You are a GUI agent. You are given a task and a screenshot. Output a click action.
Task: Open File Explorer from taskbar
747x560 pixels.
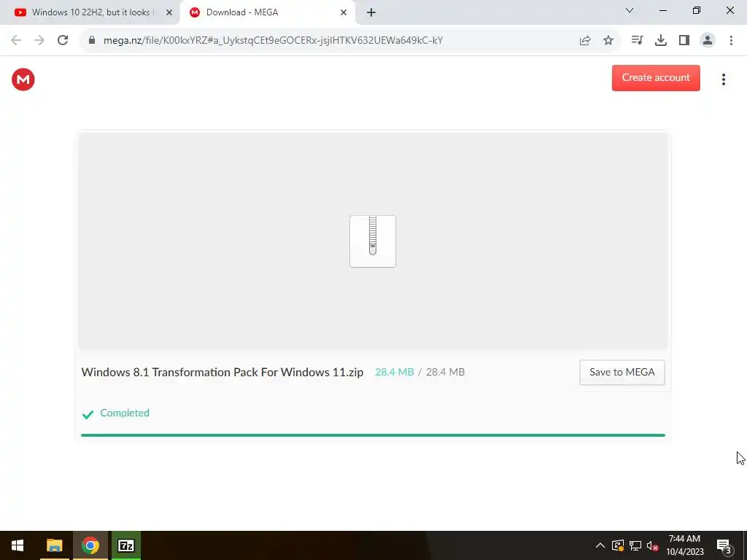(54, 545)
